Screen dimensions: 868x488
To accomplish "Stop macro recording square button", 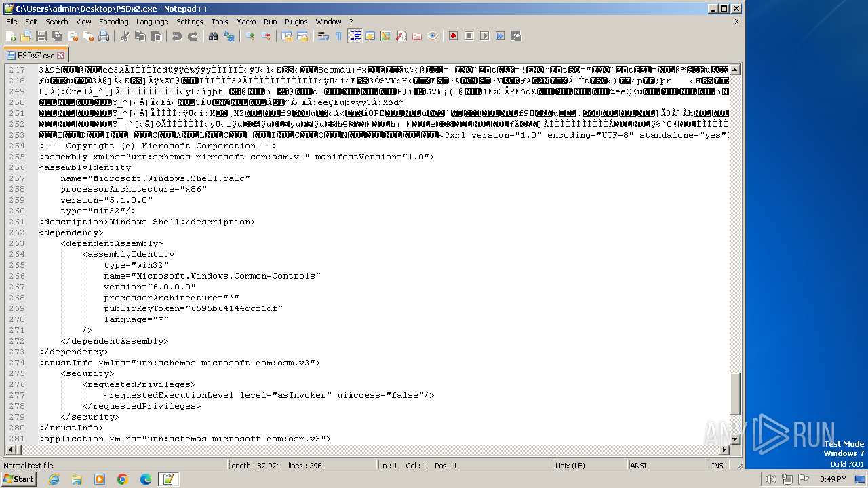I will 469,36.
